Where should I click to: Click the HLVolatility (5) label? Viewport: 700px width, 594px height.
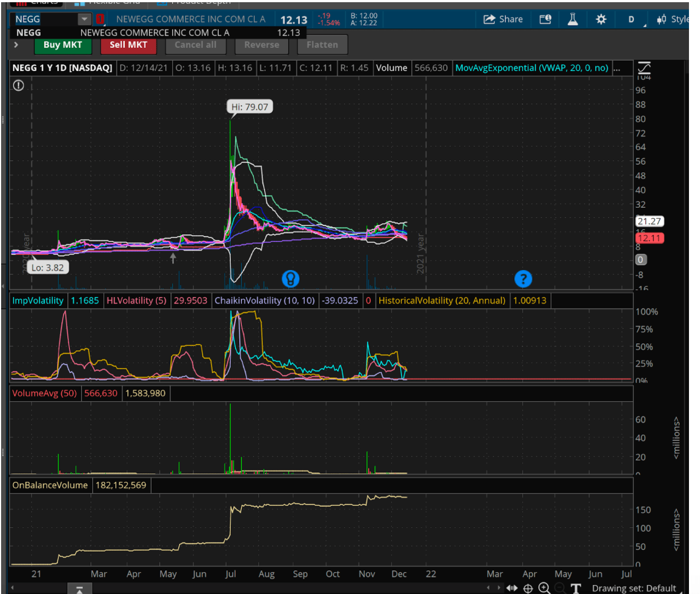[136, 300]
